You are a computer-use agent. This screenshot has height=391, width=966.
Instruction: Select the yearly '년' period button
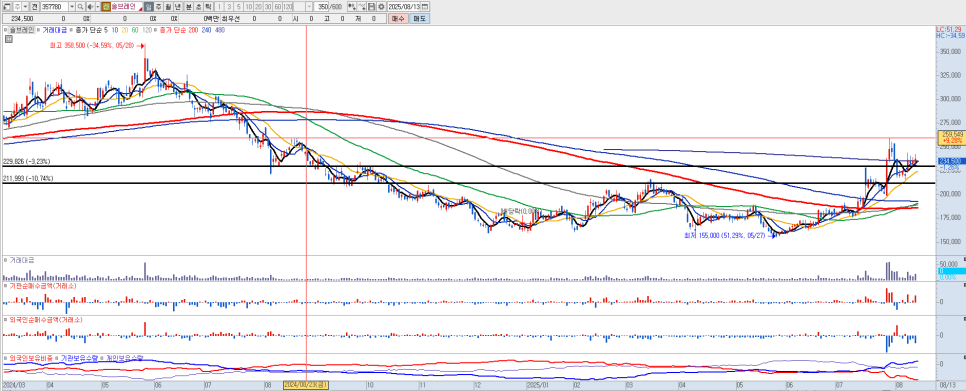[177, 6]
